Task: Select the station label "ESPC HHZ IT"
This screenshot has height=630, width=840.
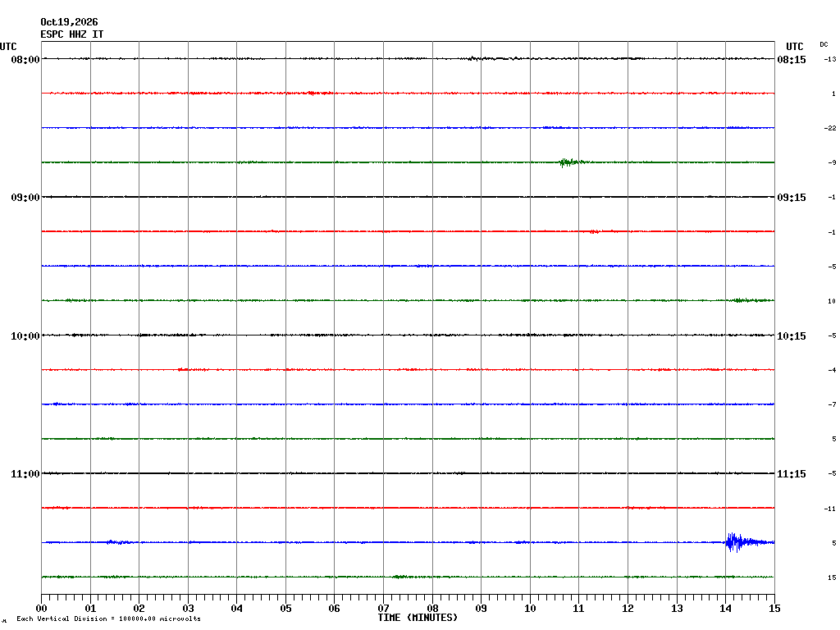Action: (x=72, y=34)
